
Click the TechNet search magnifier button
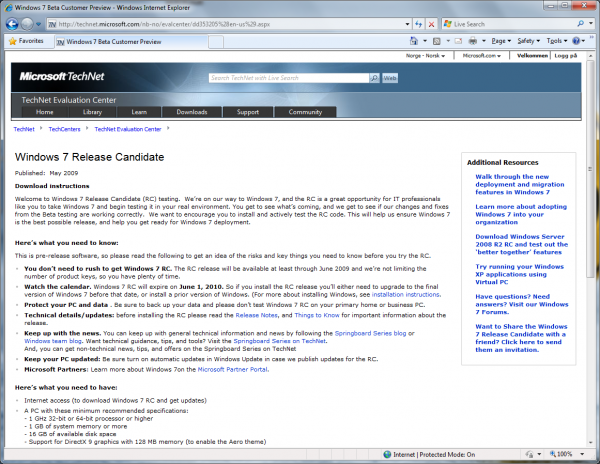pos(374,78)
